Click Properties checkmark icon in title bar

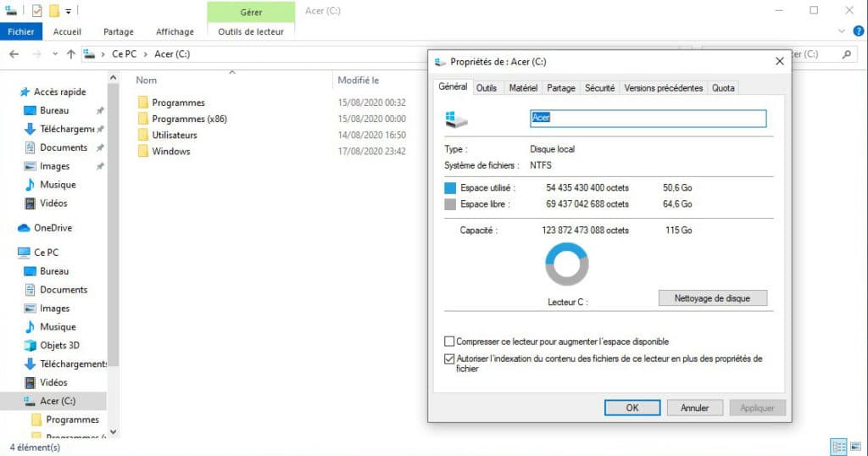[36, 10]
